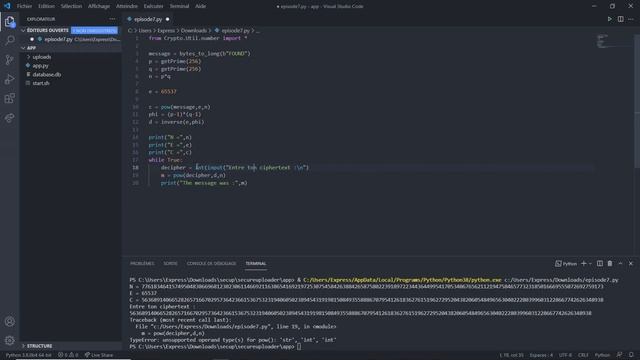Click the VS Code logo icon

tap(7, 6)
